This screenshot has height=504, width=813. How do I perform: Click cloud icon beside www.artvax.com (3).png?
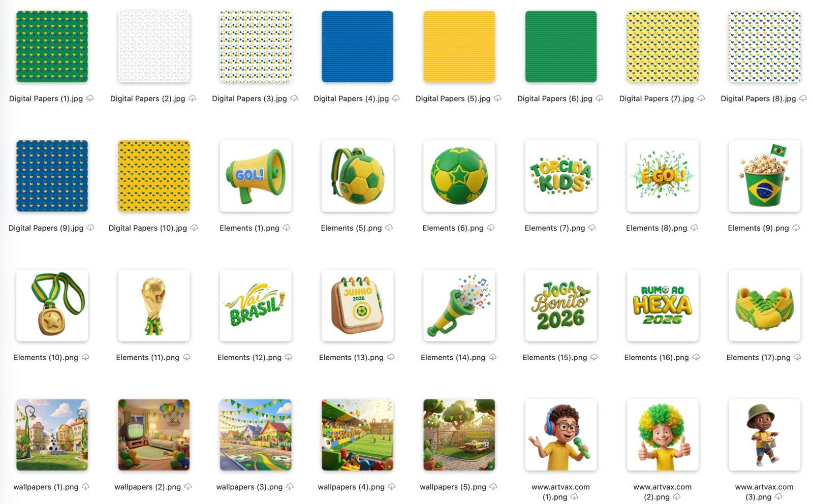[778, 497]
